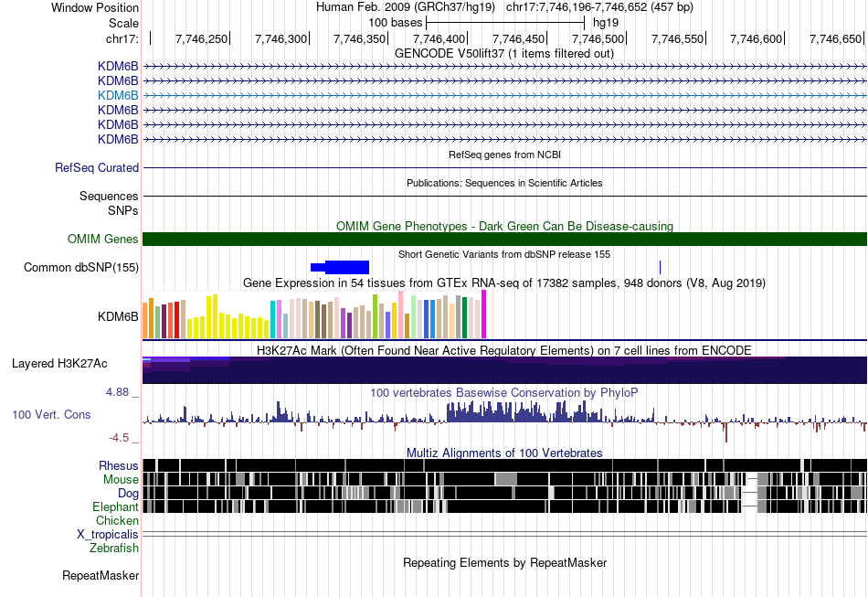
Task: Click the dark purple H3K27Ac signal band
Action: point(504,370)
